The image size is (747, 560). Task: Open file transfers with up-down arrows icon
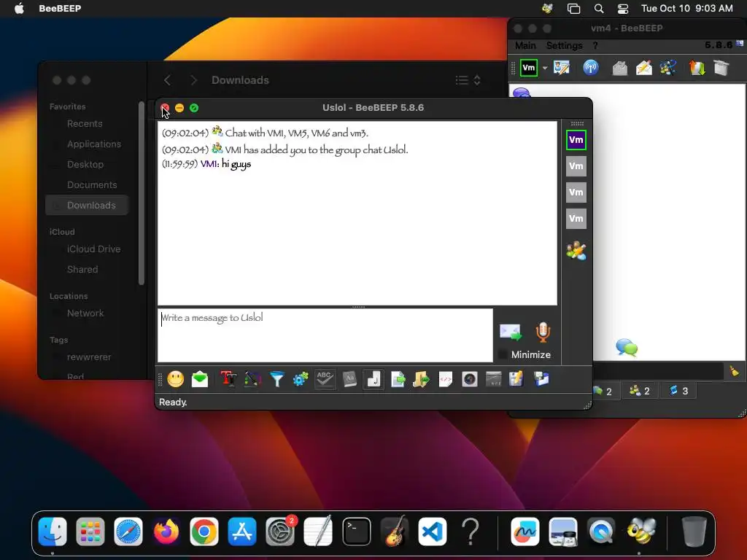tap(697, 68)
